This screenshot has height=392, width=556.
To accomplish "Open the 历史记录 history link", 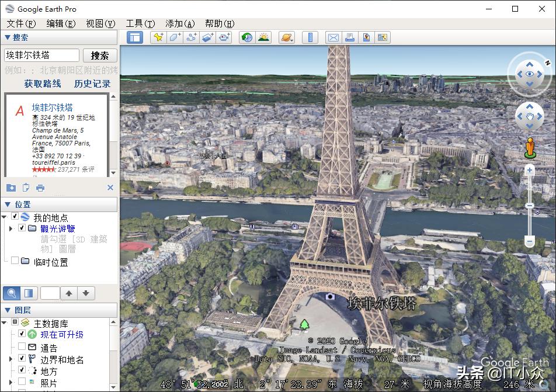I will (92, 84).
